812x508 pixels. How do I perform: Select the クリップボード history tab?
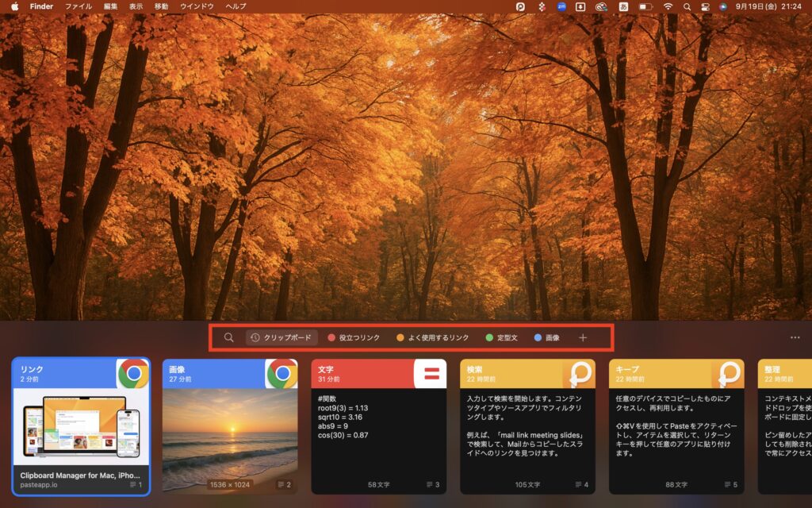282,337
